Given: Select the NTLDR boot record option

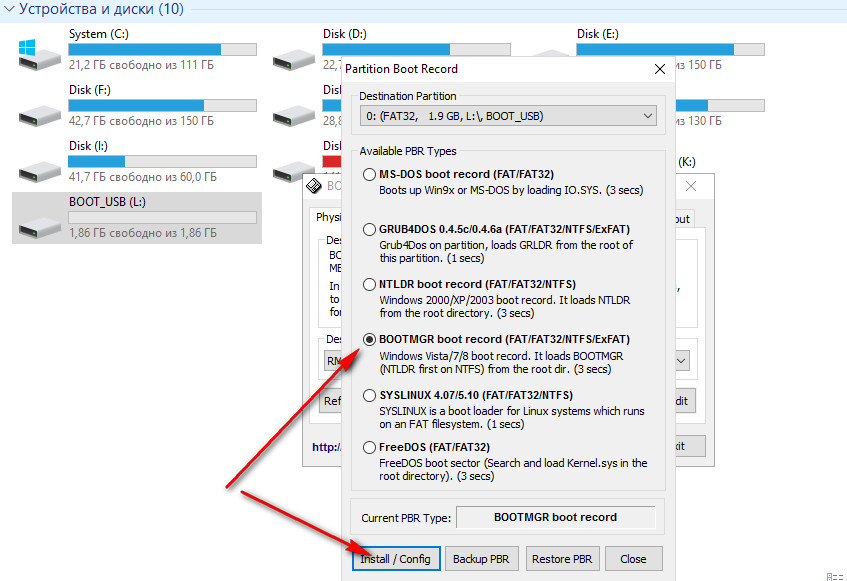Looking at the screenshot, I should (370, 284).
